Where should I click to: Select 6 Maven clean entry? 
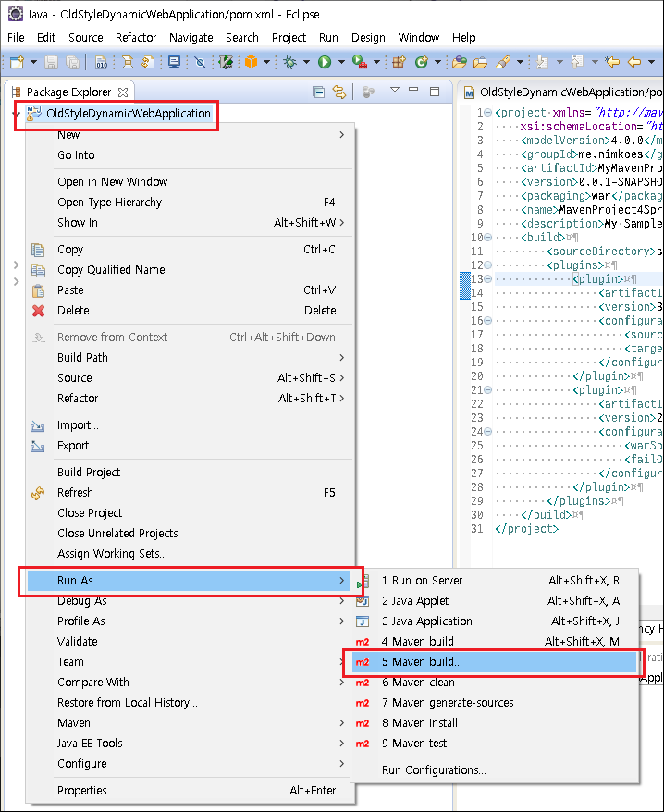[494, 682]
